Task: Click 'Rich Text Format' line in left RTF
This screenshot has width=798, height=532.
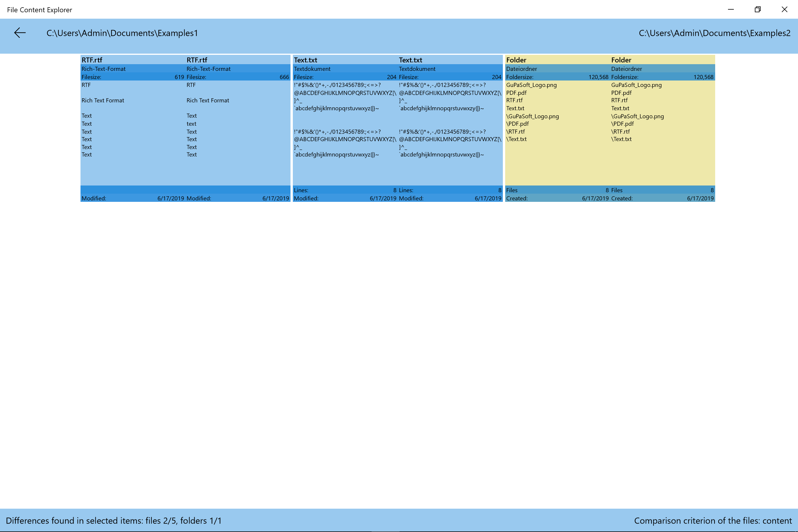Action: [103, 100]
